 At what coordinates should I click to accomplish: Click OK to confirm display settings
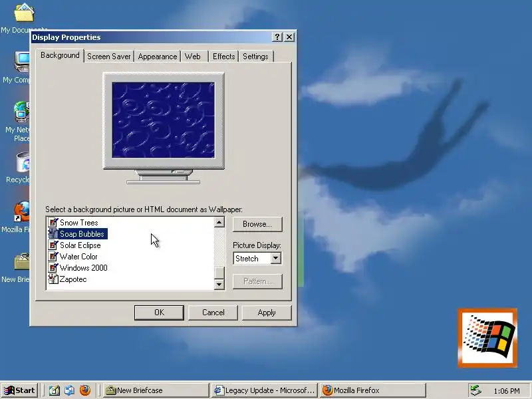[x=159, y=313]
